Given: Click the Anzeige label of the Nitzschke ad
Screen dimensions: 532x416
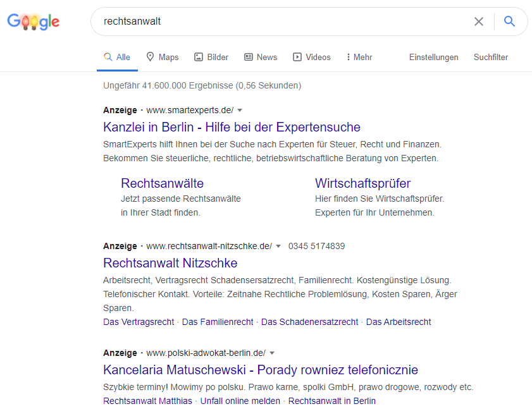Looking at the screenshot, I should (x=120, y=246).
